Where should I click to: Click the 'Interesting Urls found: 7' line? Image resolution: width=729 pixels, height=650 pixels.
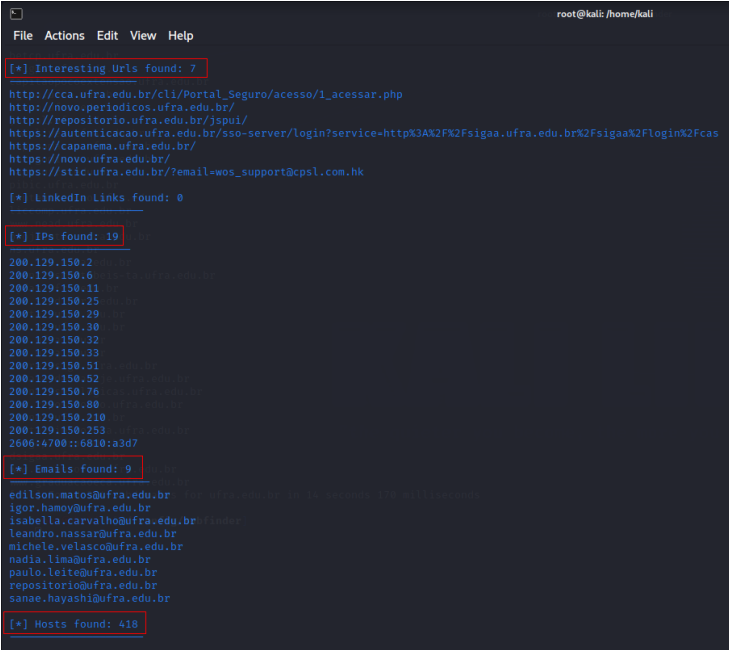point(103,69)
